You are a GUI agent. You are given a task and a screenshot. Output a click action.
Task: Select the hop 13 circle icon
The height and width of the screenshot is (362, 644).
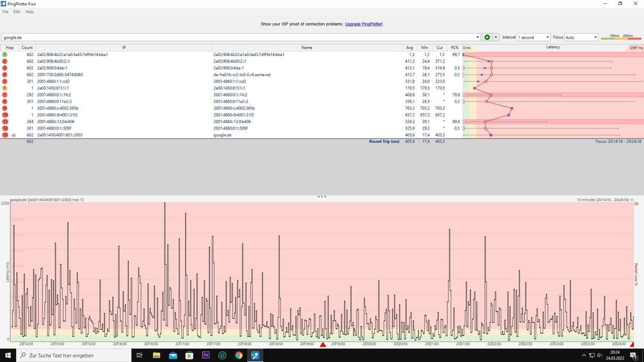5,135
